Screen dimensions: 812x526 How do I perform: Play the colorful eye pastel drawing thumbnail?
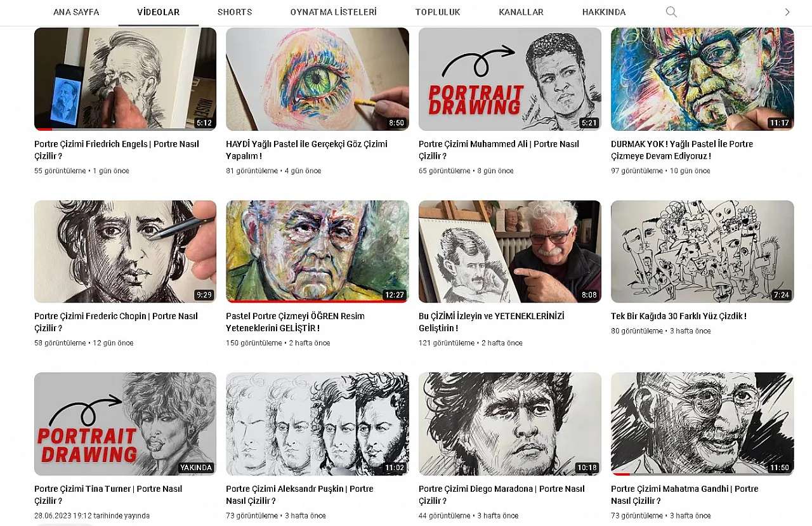[x=317, y=79]
